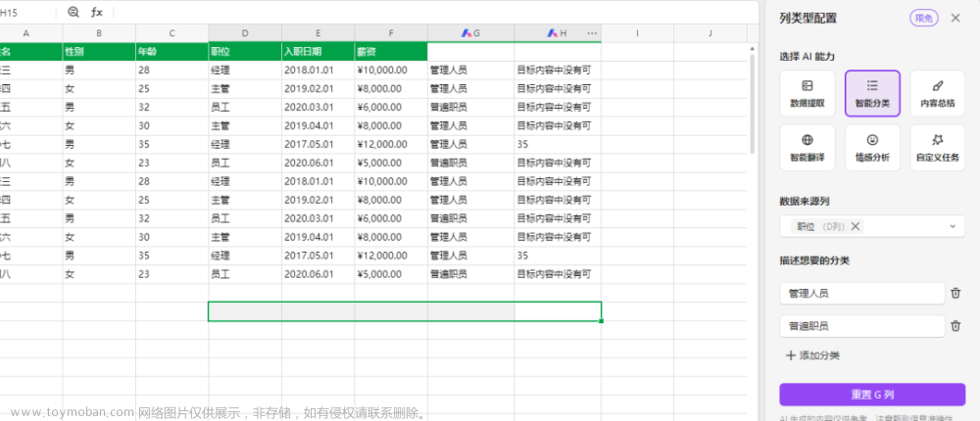Select the first 2020.06.01 date cell
Viewport: 980px width, 421px height.
(x=318, y=164)
